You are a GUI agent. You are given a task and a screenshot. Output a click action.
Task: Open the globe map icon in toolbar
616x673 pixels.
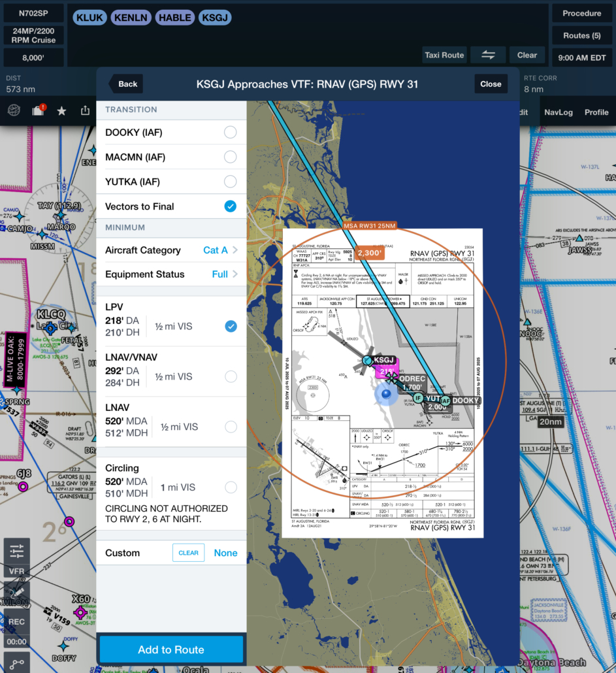[x=14, y=110]
